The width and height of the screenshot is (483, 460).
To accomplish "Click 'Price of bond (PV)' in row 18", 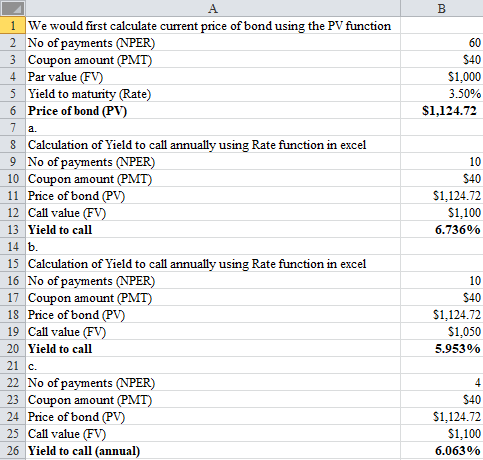I will click(x=213, y=314).
